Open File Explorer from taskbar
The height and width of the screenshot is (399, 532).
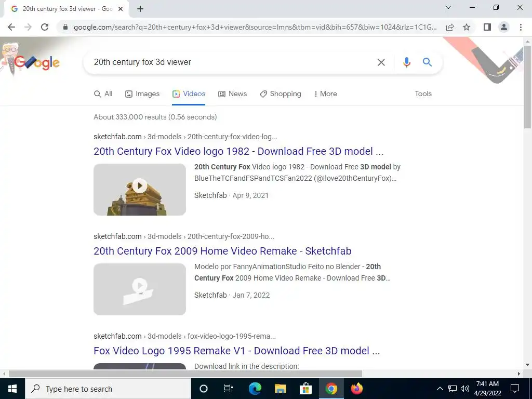coord(280,389)
